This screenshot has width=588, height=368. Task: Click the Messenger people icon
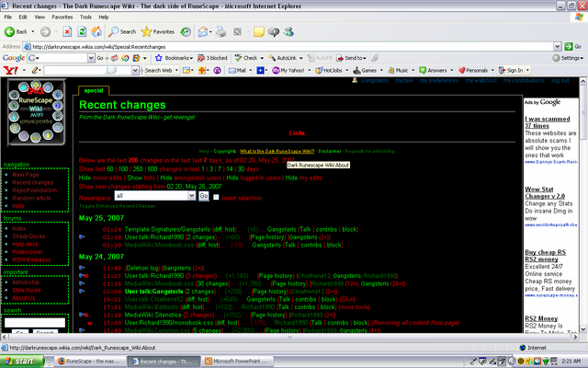288,32
